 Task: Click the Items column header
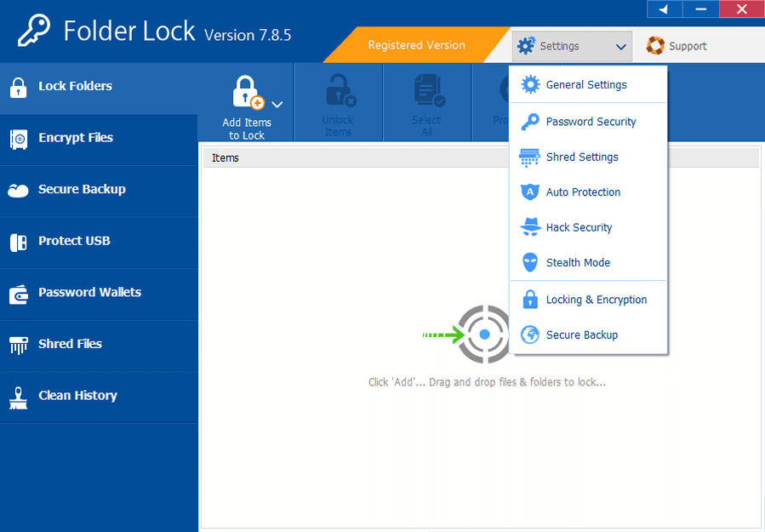tap(226, 157)
